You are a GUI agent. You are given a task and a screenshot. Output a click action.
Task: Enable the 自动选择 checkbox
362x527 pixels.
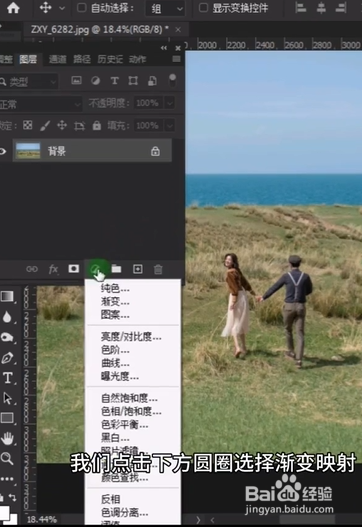tap(82, 7)
